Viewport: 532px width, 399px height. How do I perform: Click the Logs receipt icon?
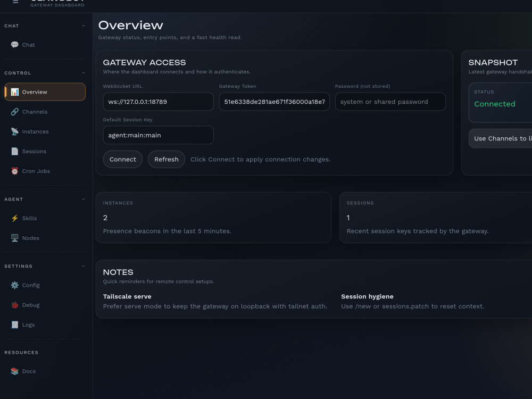point(14,325)
